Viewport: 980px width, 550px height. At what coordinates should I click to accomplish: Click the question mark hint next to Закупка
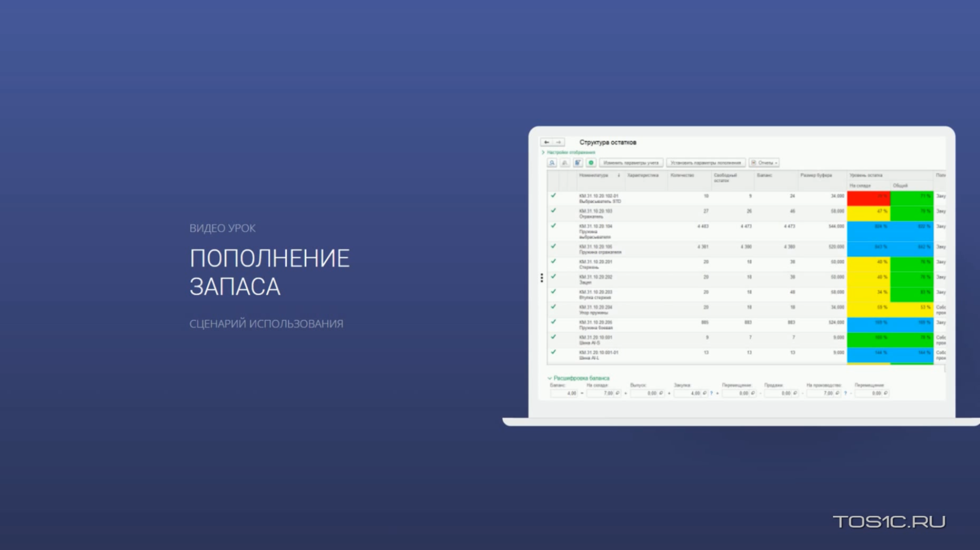pyautogui.click(x=711, y=393)
